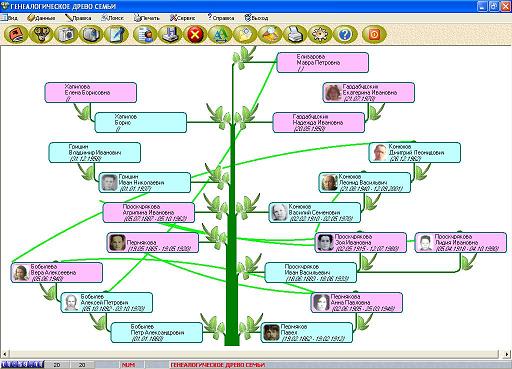The image size is (512, 369).
Task: Open the Справка menu
Action: tap(221, 18)
